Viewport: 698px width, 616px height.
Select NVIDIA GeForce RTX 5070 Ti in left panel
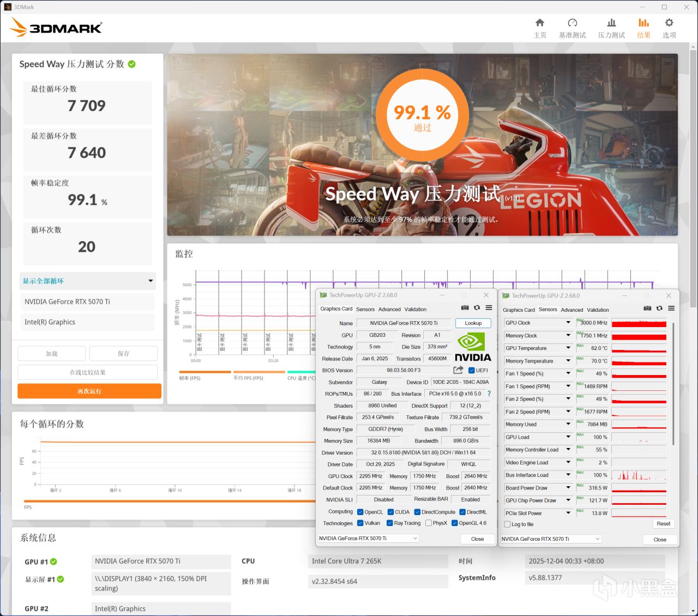click(88, 301)
